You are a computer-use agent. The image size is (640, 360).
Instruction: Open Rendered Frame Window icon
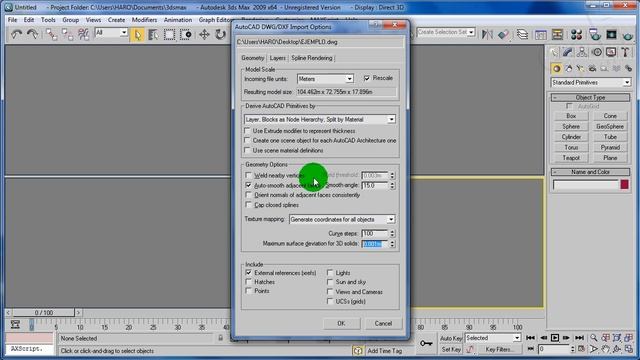pos(611,35)
